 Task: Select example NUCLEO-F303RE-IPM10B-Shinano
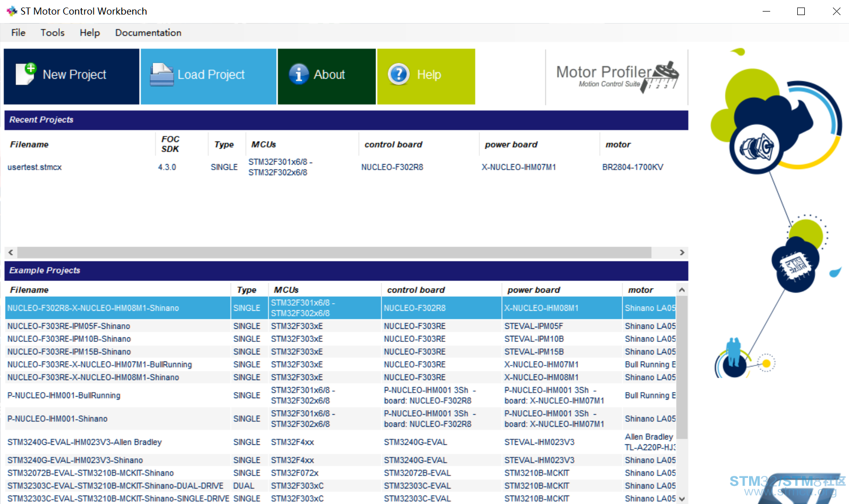pos(340,339)
